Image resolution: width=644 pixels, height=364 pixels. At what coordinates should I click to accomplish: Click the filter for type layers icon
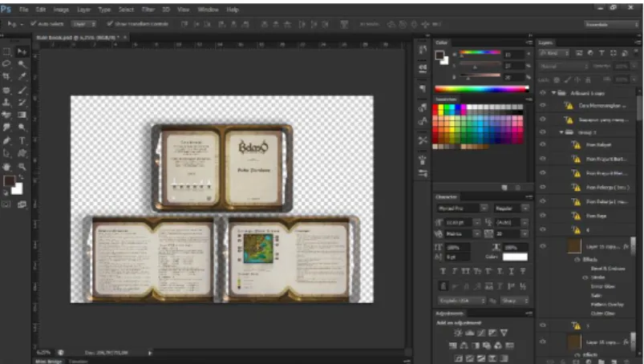tap(601, 54)
